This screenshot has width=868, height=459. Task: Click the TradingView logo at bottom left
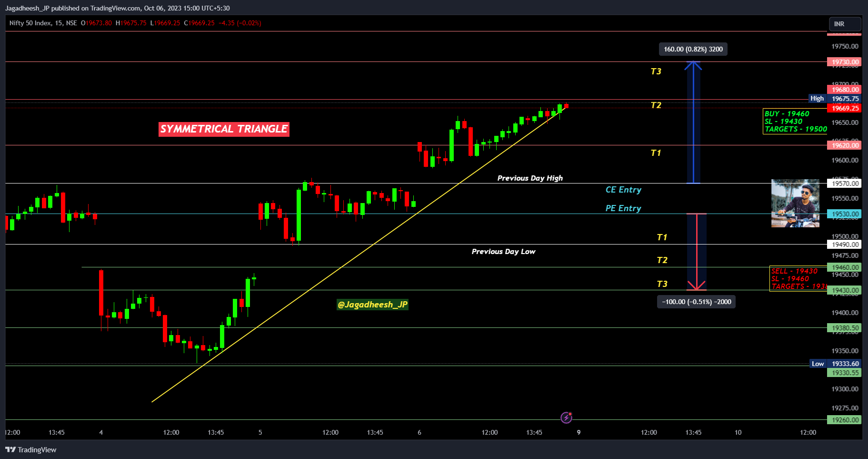30,449
